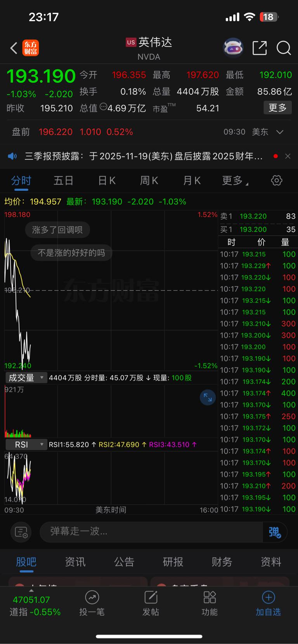Open the 三季报预披露 announcement text
Image resolution: width=298 pixels, height=644 pixels.
click(x=144, y=156)
